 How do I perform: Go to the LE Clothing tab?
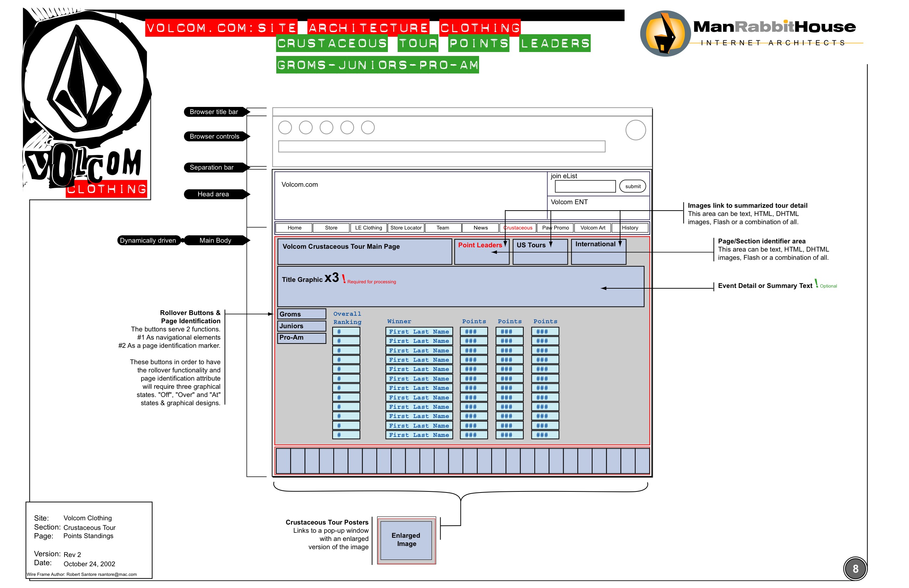tap(368, 228)
